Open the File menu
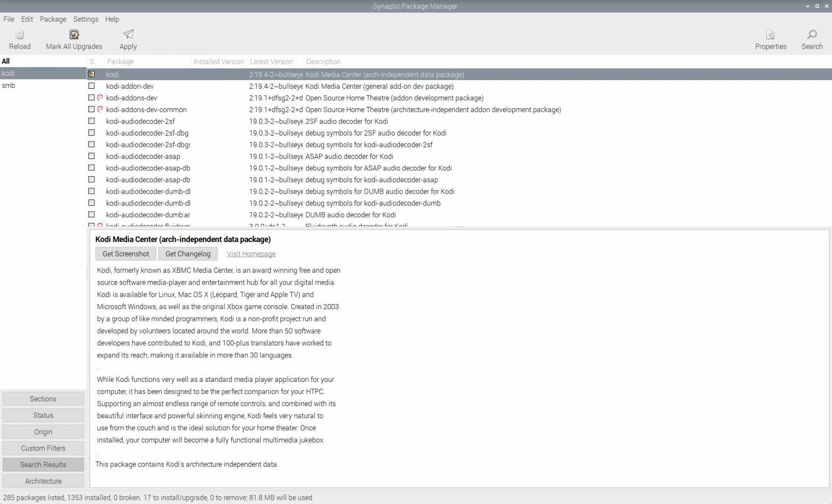The image size is (832, 504). pyautogui.click(x=9, y=19)
